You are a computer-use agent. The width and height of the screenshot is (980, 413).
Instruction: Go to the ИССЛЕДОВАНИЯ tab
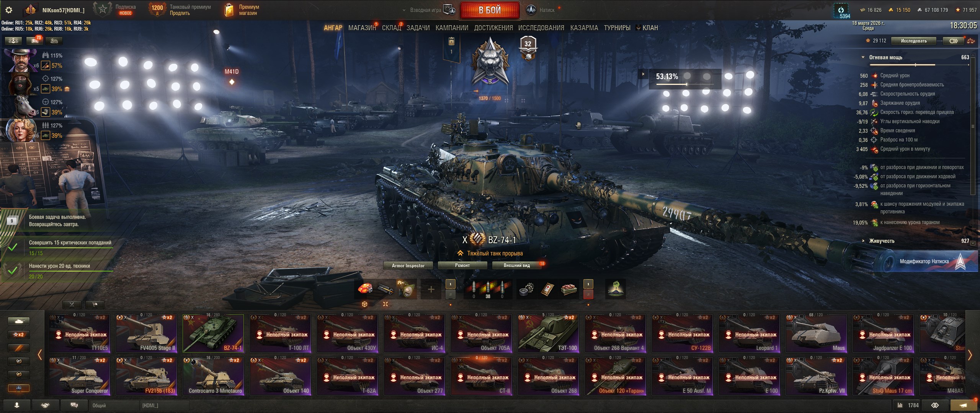point(541,28)
